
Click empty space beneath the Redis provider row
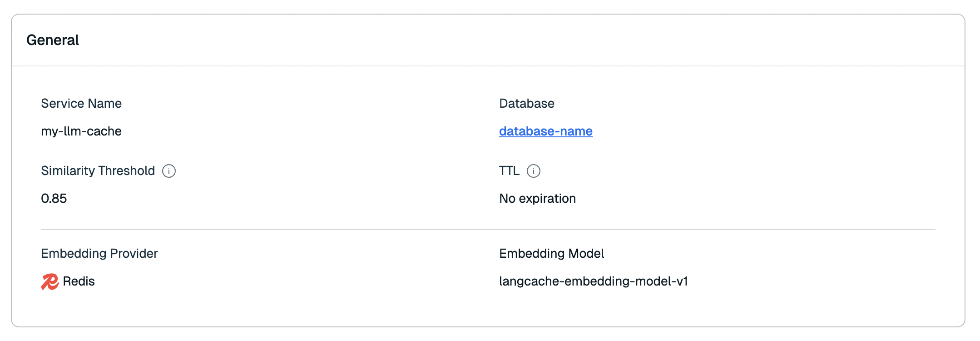[182, 309]
